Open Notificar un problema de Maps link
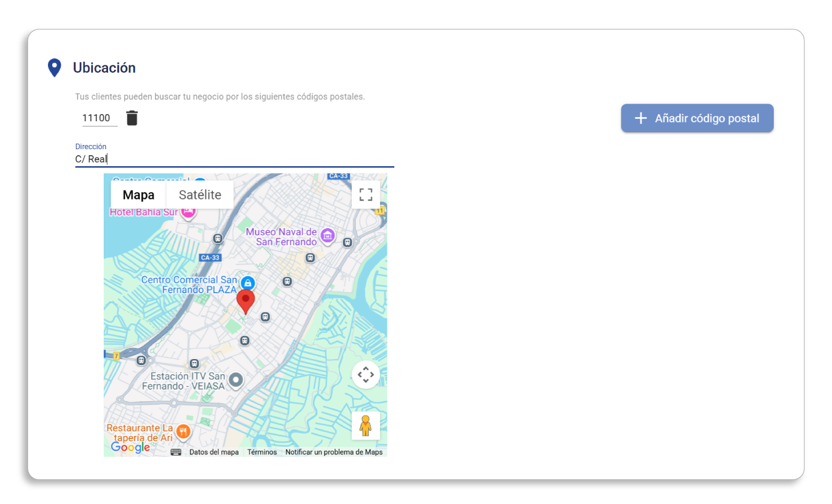Screen dimensions: 832x504 coord(334,452)
